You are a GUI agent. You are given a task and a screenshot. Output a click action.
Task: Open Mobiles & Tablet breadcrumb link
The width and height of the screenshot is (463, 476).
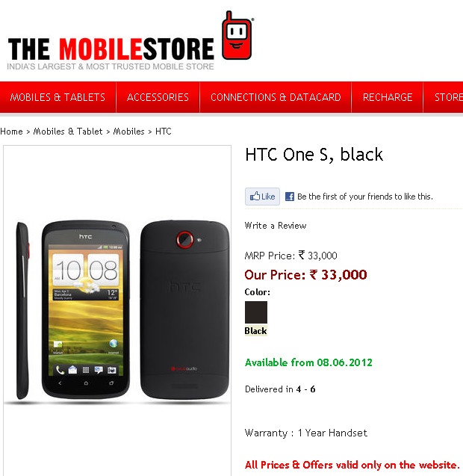coord(68,132)
